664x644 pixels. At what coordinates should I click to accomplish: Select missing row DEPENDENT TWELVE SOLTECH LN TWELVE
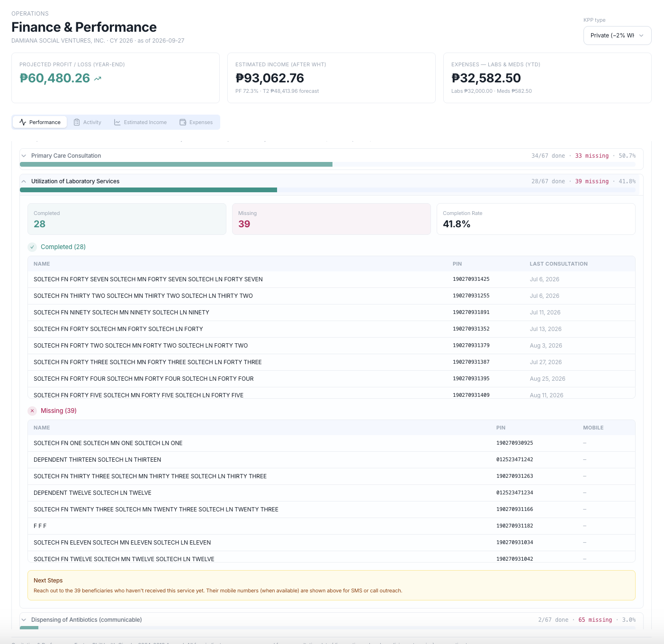pos(332,493)
